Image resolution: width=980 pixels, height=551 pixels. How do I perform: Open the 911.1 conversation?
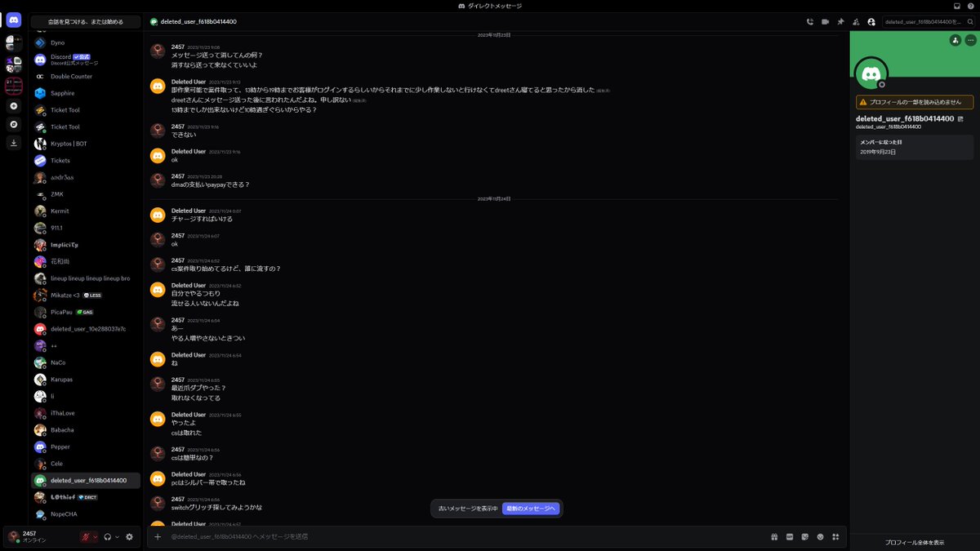pos(86,228)
